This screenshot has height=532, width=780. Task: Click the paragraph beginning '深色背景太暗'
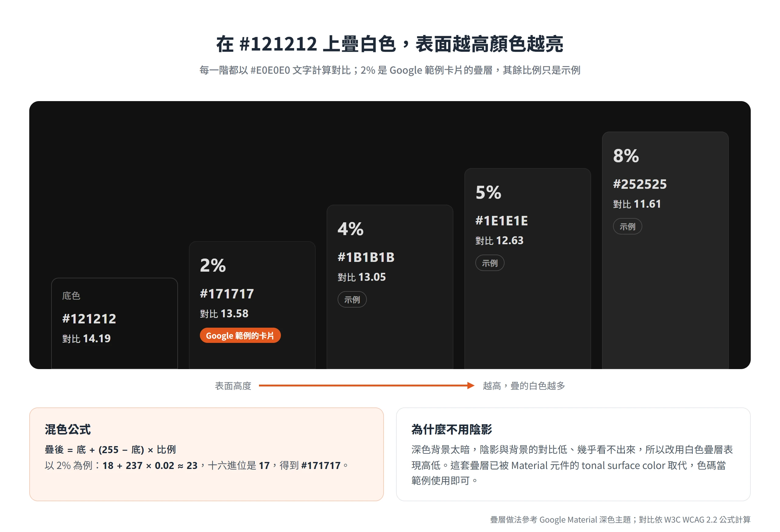[572, 465]
